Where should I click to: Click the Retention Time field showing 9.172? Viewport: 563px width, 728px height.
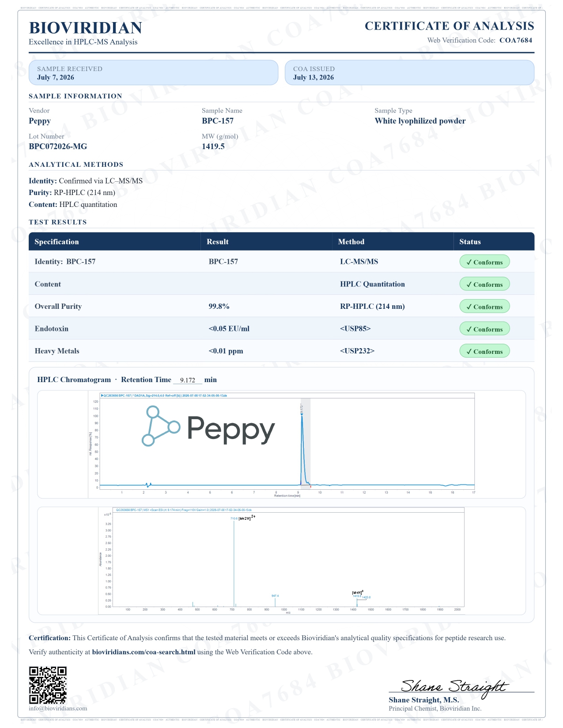point(188,380)
